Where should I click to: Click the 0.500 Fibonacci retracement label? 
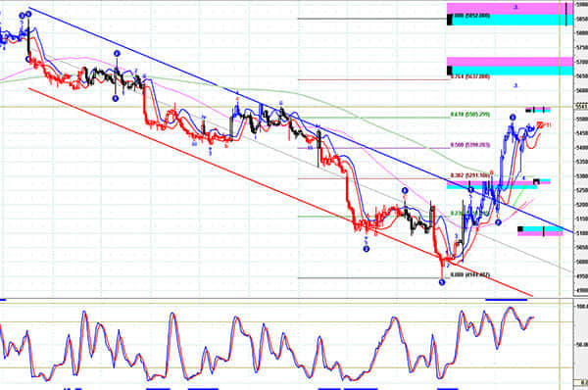coord(469,145)
